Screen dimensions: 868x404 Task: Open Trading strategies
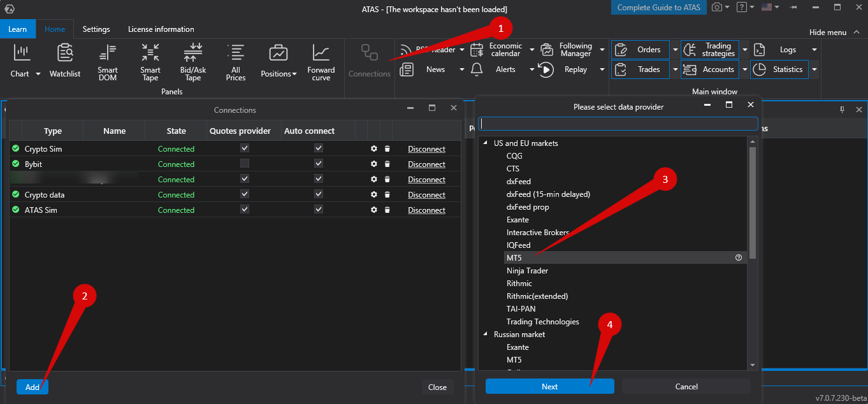point(710,50)
